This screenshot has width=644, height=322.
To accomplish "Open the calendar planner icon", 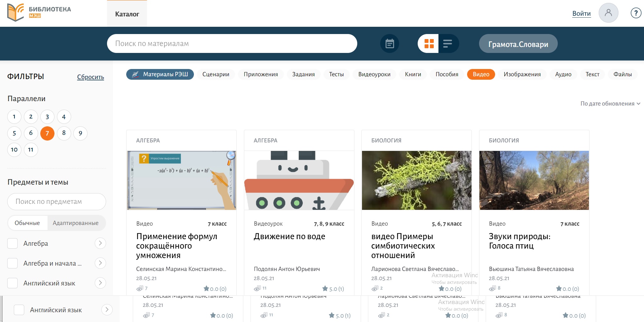I will click(390, 43).
